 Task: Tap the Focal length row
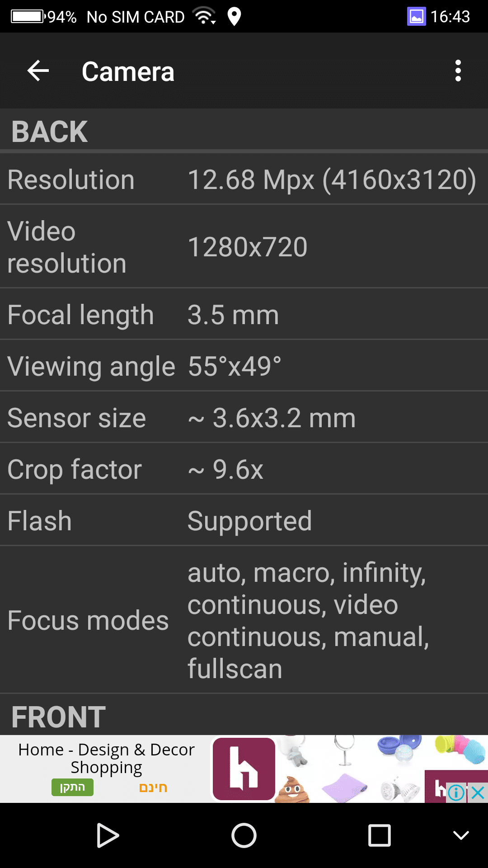[244, 315]
